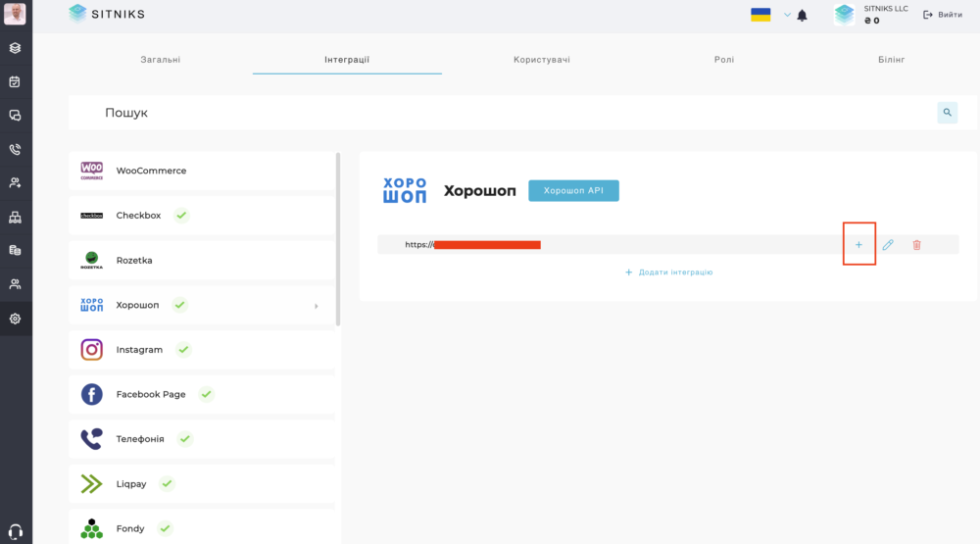
Task: Switch to the Білінг tab
Action: [891, 60]
